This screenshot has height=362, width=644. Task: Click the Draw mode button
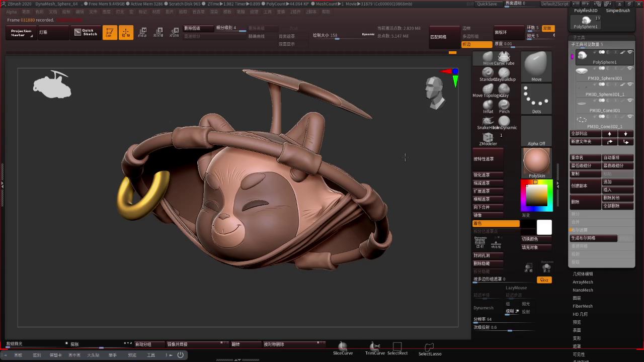pos(126,33)
